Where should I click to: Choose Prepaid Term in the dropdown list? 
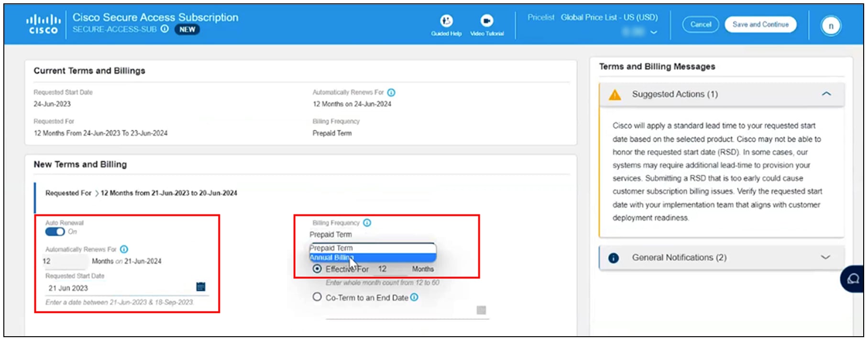point(373,248)
